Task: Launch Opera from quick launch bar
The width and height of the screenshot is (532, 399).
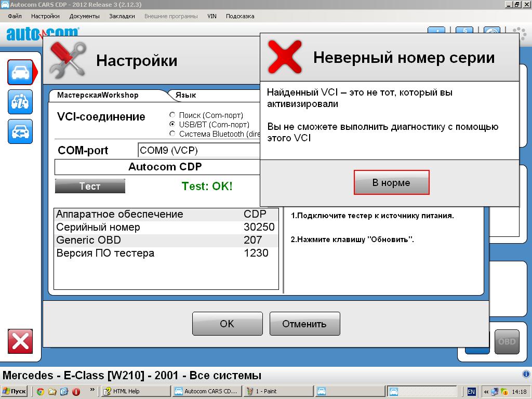Action: coord(76,392)
